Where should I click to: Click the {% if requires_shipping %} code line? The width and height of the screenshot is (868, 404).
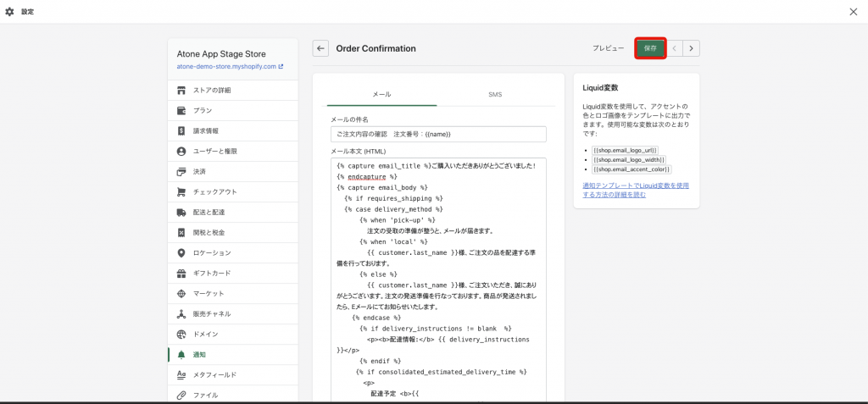[x=393, y=198]
